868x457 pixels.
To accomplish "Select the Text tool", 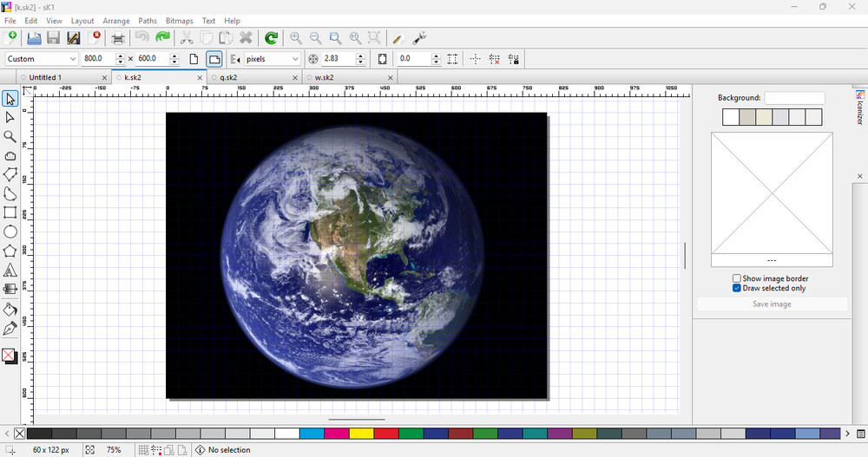I will [x=10, y=270].
